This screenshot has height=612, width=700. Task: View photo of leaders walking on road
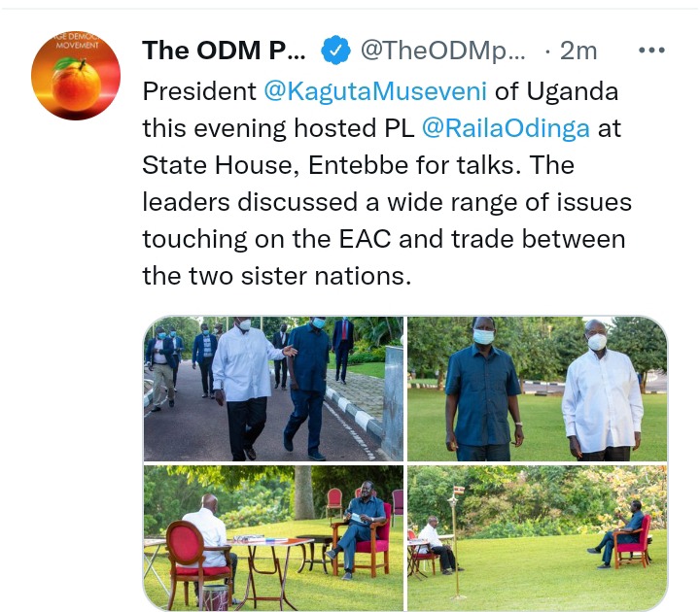pyautogui.click(x=273, y=389)
